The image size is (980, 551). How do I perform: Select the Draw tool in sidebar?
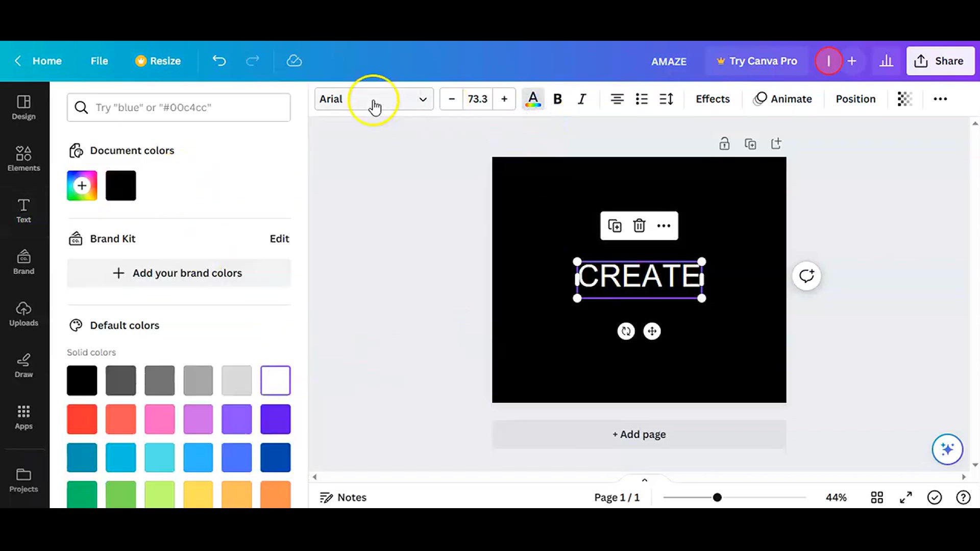pos(23,365)
